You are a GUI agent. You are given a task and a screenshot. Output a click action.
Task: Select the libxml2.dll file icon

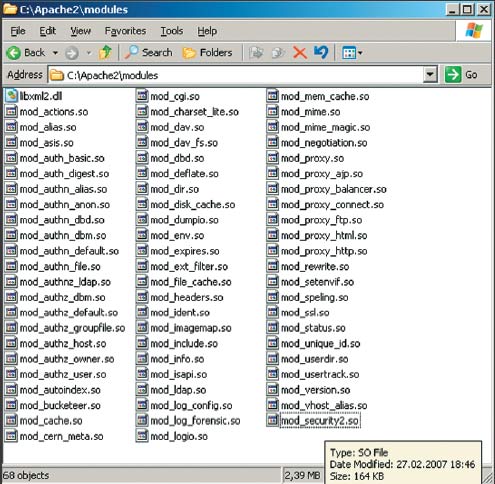[11, 96]
